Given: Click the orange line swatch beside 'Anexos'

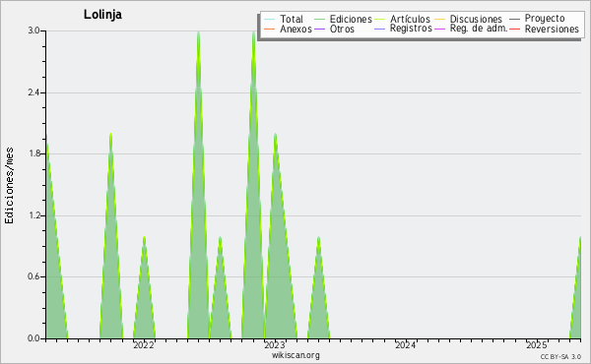Looking at the screenshot, I should point(270,29).
